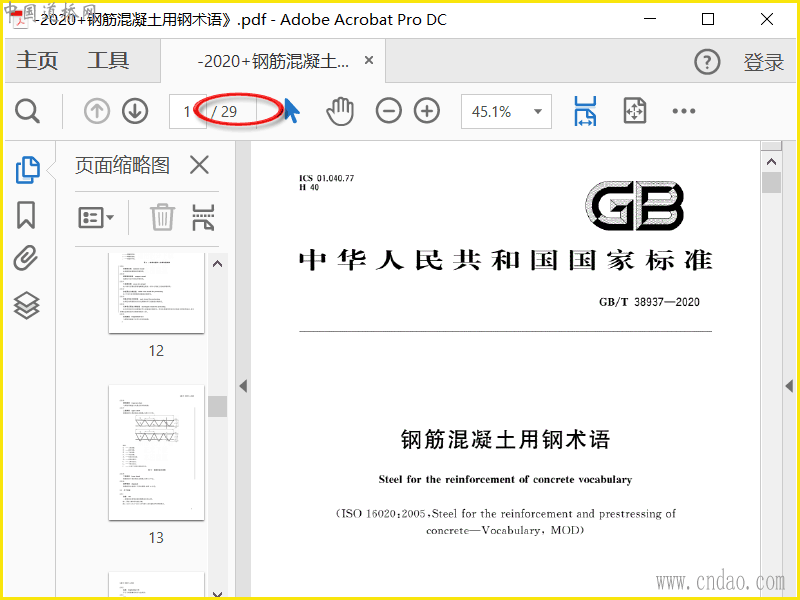
Task: Switch to the 工具 tab
Action: pyautogui.click(x=108, y=61)
